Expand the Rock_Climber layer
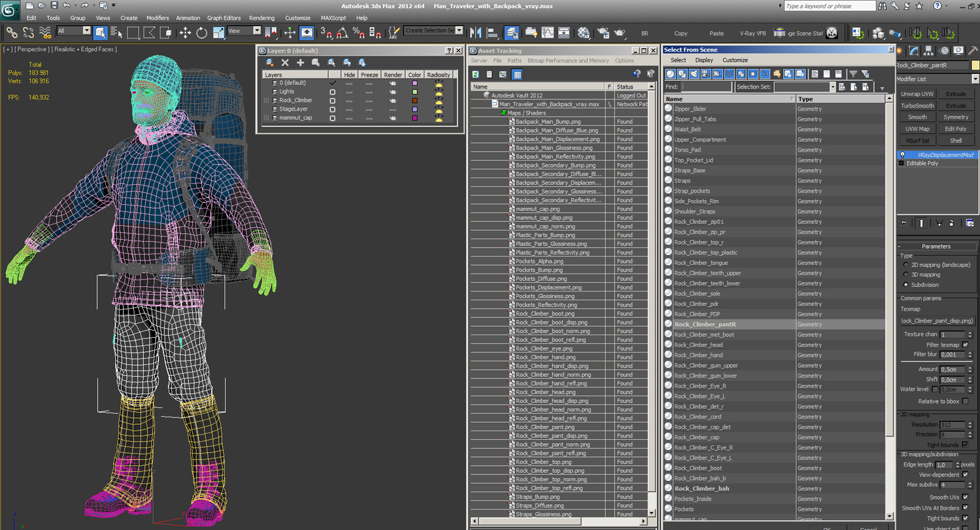980x530 pixels. [x=267, y=101]
